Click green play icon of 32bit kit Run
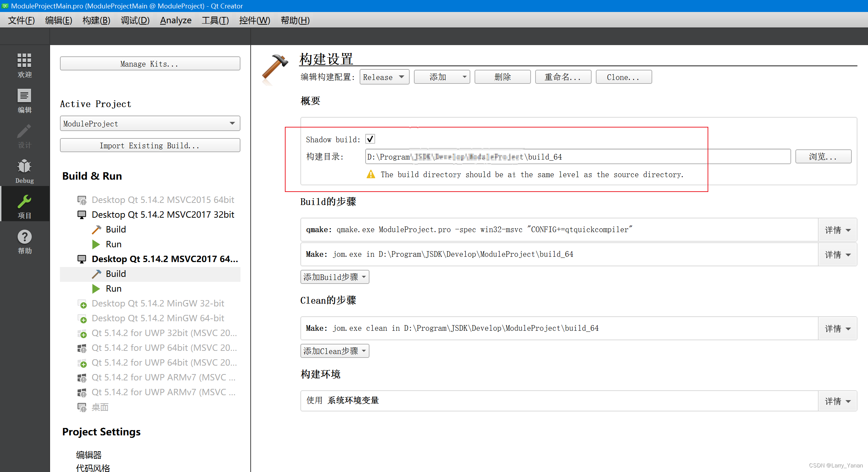Viewport: 868px width, 472px height. point(96,244)
